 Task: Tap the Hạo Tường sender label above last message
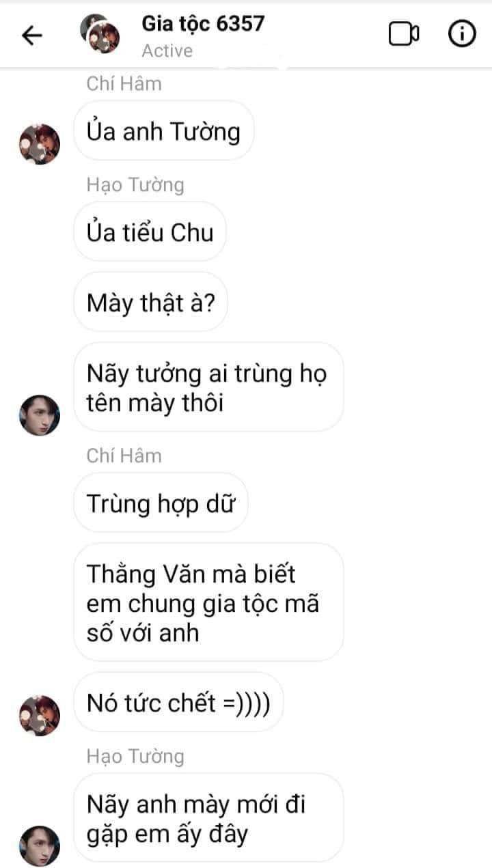(x=135, y=756)
